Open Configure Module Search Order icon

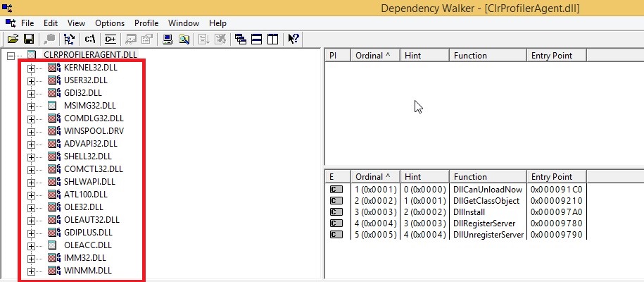click(x=184, y=39)
